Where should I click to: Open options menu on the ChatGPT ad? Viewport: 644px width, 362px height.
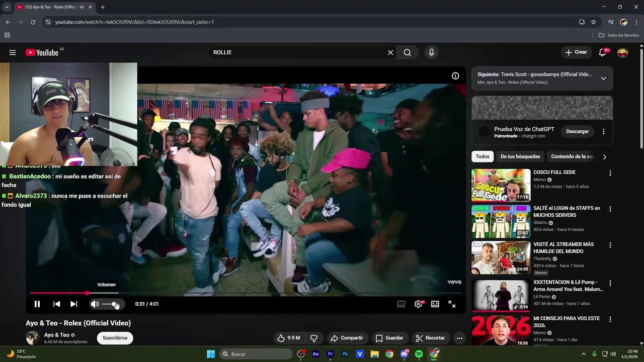pos(603,131)
